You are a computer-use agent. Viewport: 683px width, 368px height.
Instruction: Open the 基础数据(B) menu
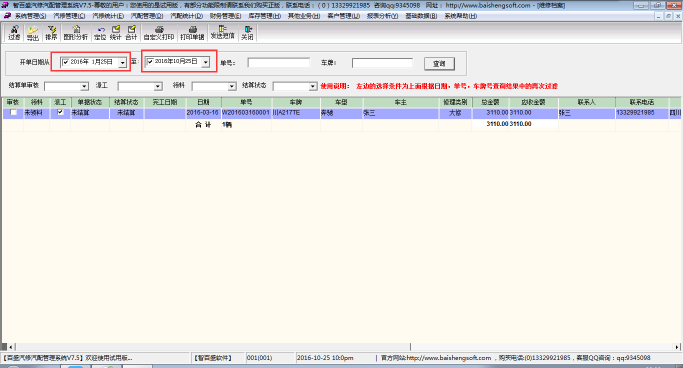421,16
